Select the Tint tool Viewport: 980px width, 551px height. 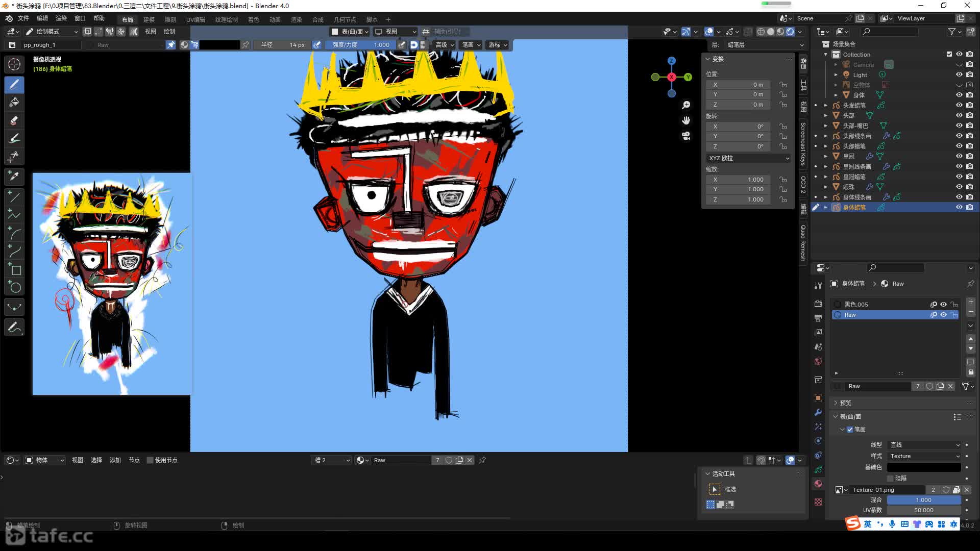(x=14, y=138)
